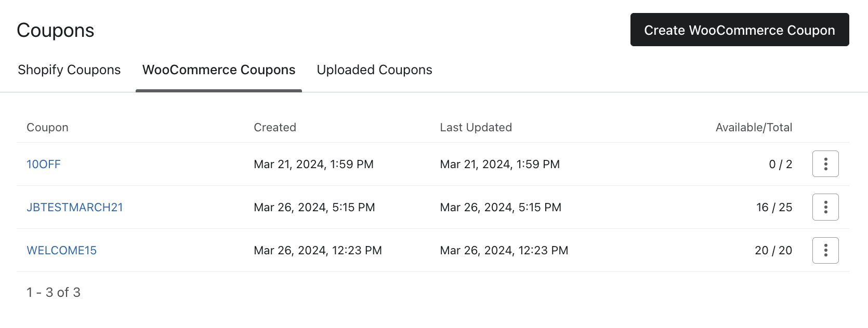Select the WooCommerce Coupons tab
The height and width of the screenshot is (328, 868).
(x=219, y=70)
